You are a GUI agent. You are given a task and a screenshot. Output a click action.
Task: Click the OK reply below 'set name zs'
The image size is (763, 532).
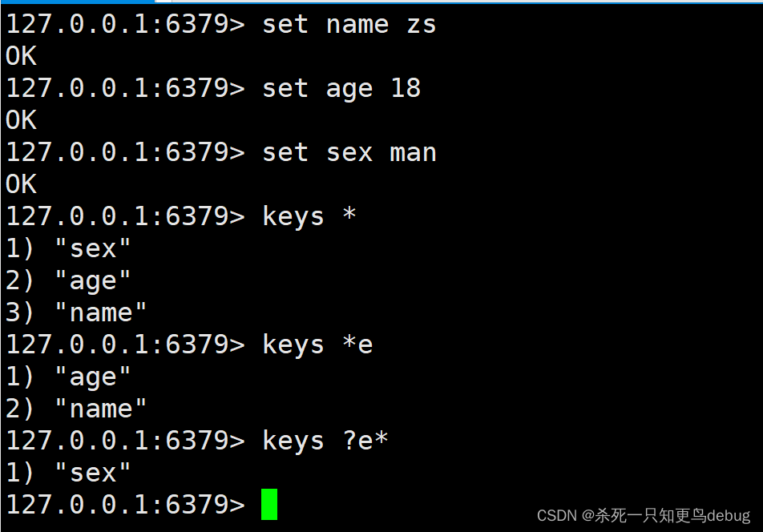pyautogui.click(x=21, y=57)
